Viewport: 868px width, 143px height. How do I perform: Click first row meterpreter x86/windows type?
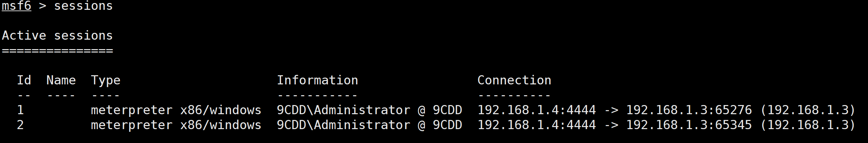(176, 110)
